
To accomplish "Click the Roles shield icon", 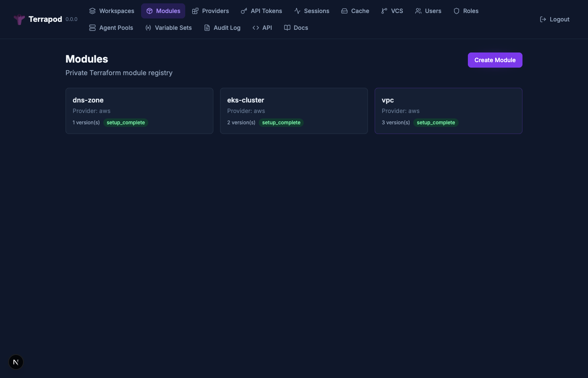I will click(x=457, y=11).
